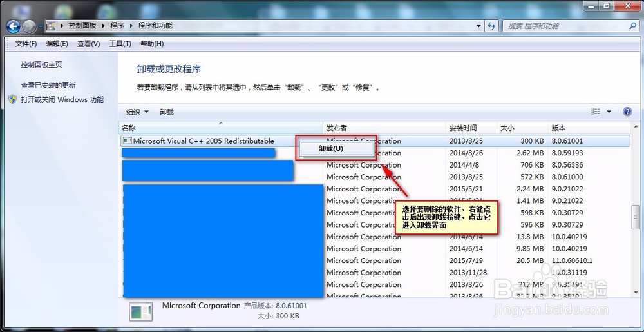The image size is (644, 332).
Task: Expand the address bar history dropdown
Action: (479, 26)
